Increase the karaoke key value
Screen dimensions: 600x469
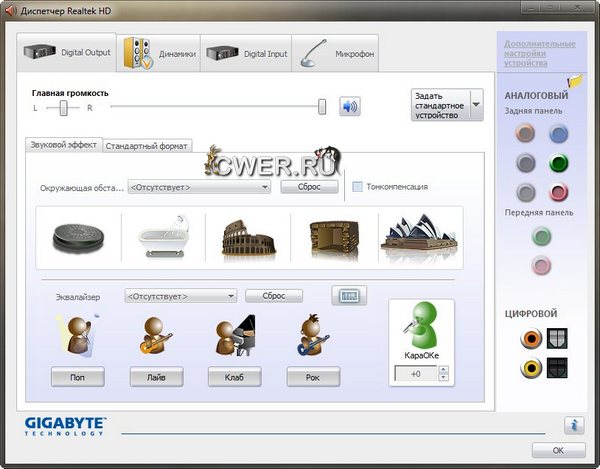click(443, 370)
